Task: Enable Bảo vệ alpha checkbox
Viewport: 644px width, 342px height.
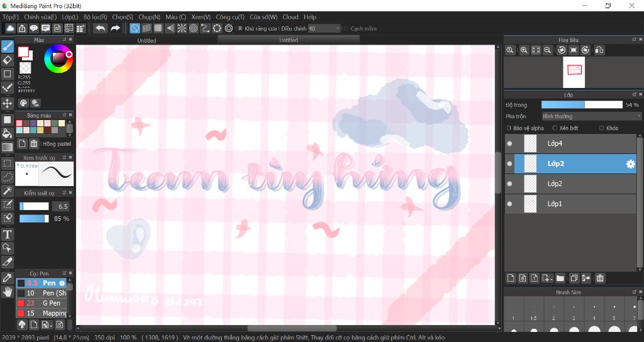Action: pyautogui.click(x=509, y=128)
